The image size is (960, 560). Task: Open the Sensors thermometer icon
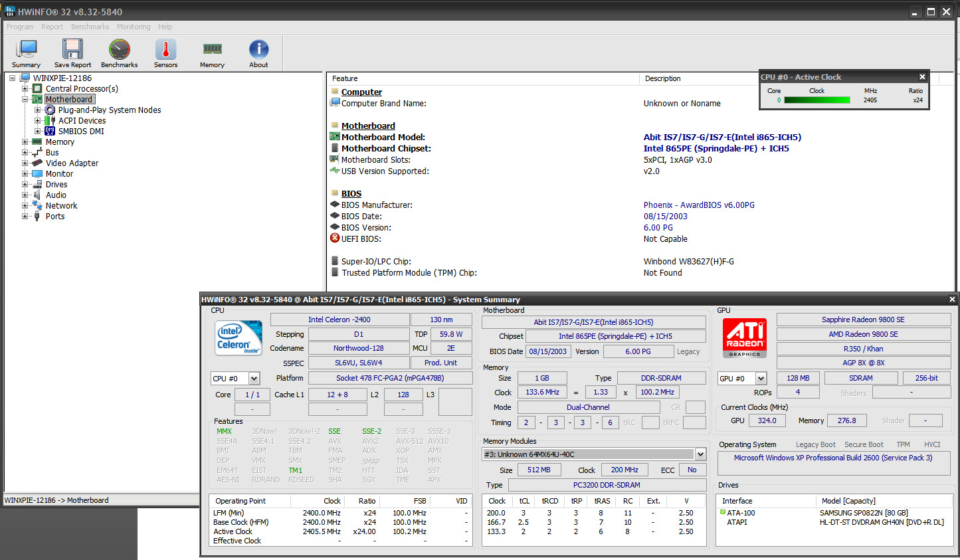[165, 53]
